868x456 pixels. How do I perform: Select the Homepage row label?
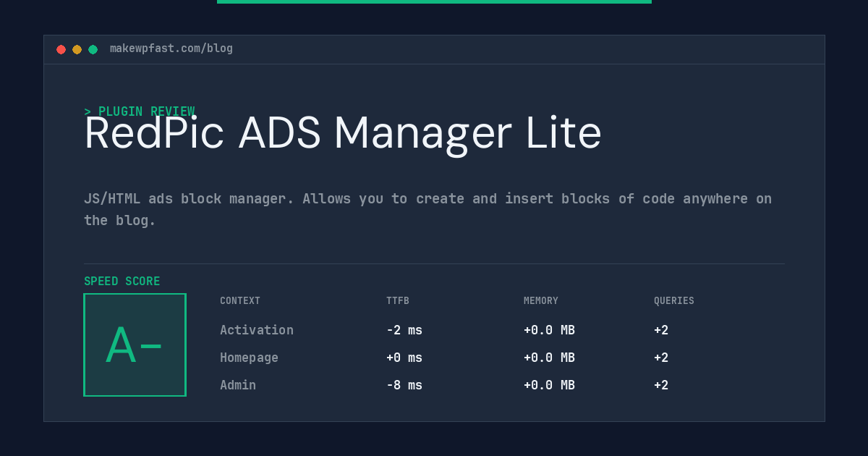249,358
